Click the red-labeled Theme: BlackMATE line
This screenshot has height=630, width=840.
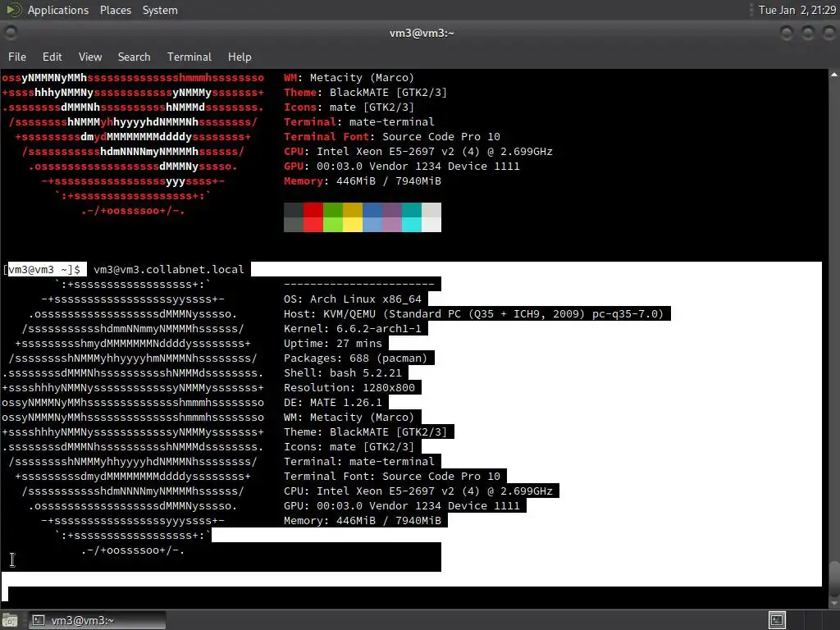[365, 92]
